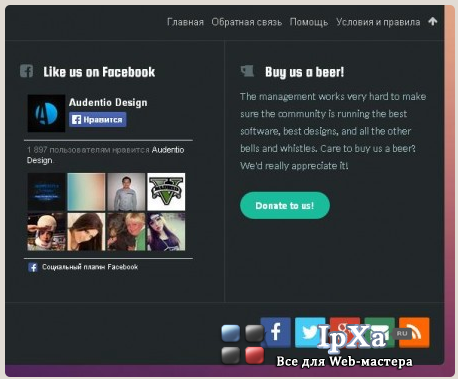Screen dimensions: 458x379
Task: Select the blue color swatch
Action: [x=231, y=333]
